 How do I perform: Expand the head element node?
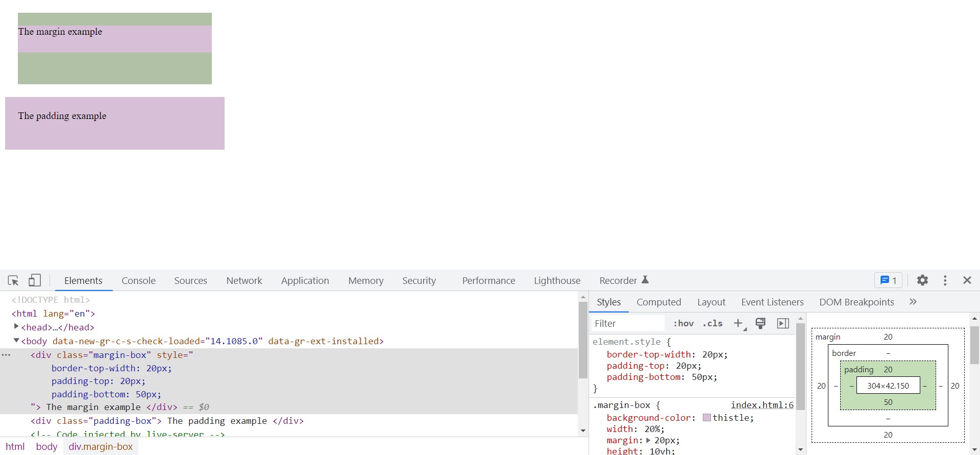[16, 327]
